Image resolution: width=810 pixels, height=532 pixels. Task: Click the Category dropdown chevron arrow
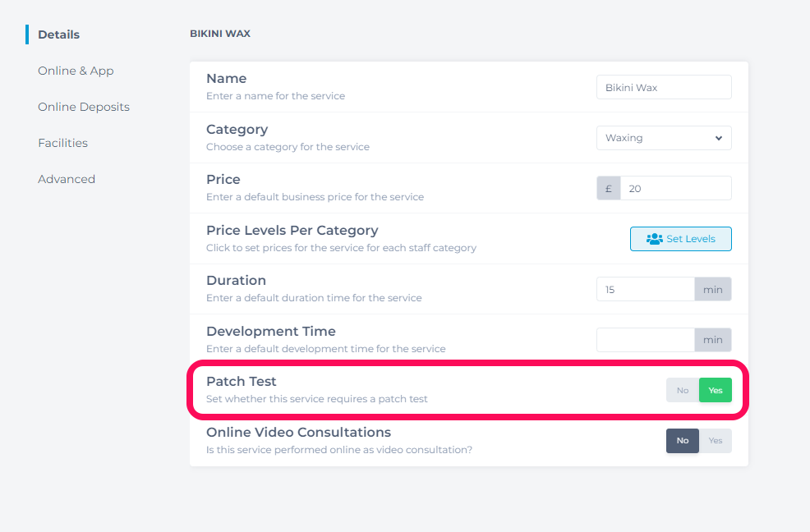click(x=718, y=138)
